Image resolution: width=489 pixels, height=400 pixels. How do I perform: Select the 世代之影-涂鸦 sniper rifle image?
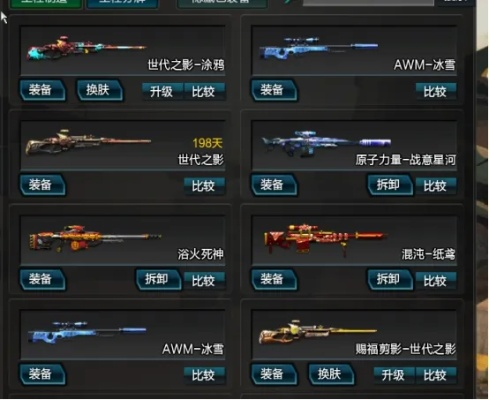(x=86, y=49)
